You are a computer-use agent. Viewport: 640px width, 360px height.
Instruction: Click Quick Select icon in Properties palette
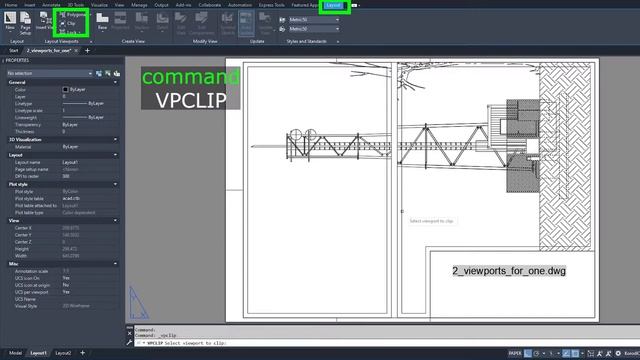pos(117,73)
